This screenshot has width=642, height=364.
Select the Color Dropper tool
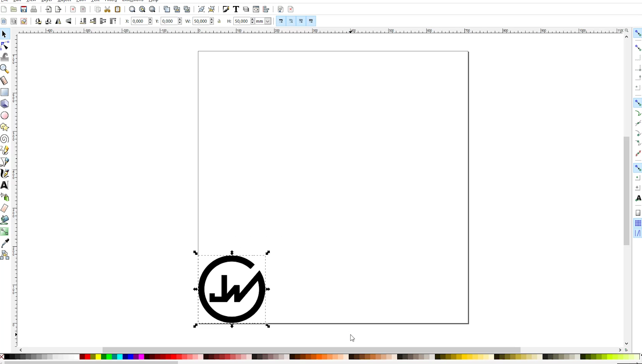click(x=5, y=243)
